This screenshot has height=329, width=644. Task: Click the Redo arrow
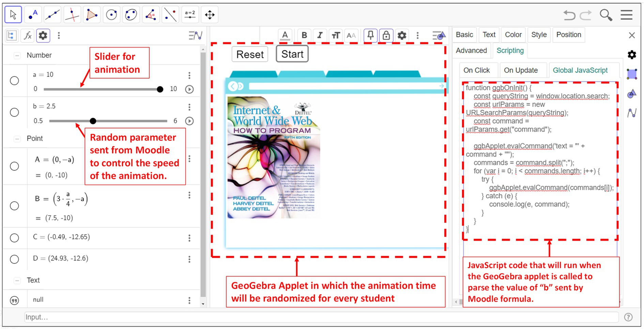point(586,15)
